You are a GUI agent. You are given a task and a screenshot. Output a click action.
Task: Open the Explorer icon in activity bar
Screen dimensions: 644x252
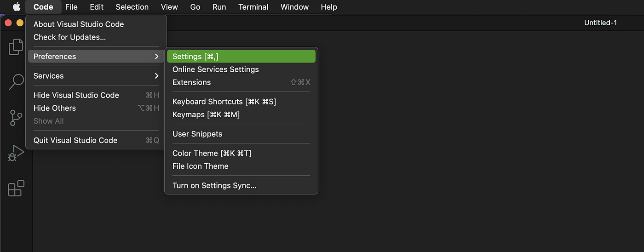(x=16, y=46)
